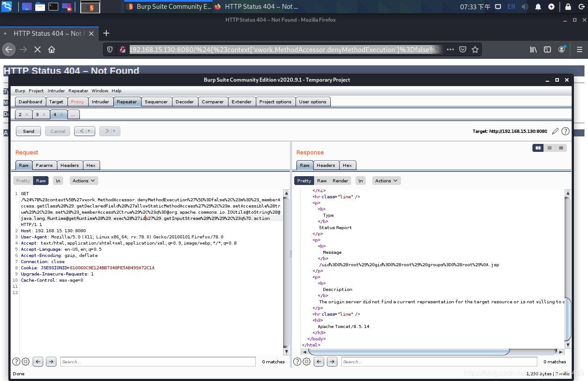Open the Kali Linux applications menu
This screenshot has width=588, height=381.
tap(7, 7)
